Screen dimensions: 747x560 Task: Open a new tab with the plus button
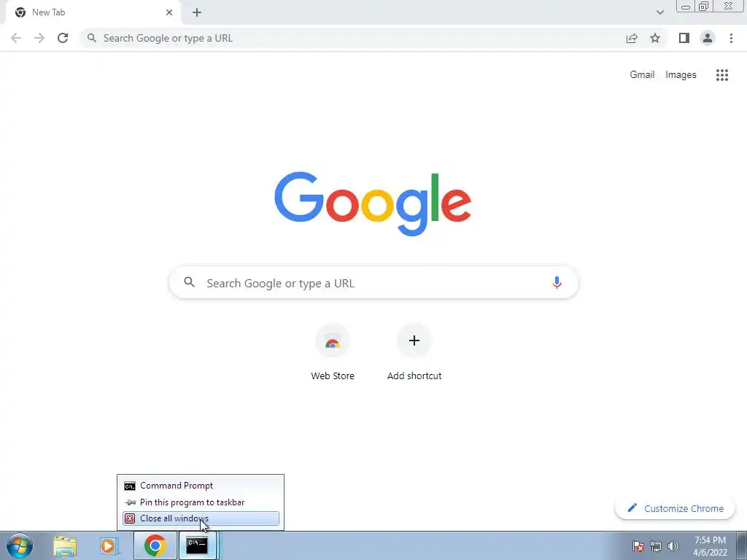pyautogui.click(x=197, y=12)
